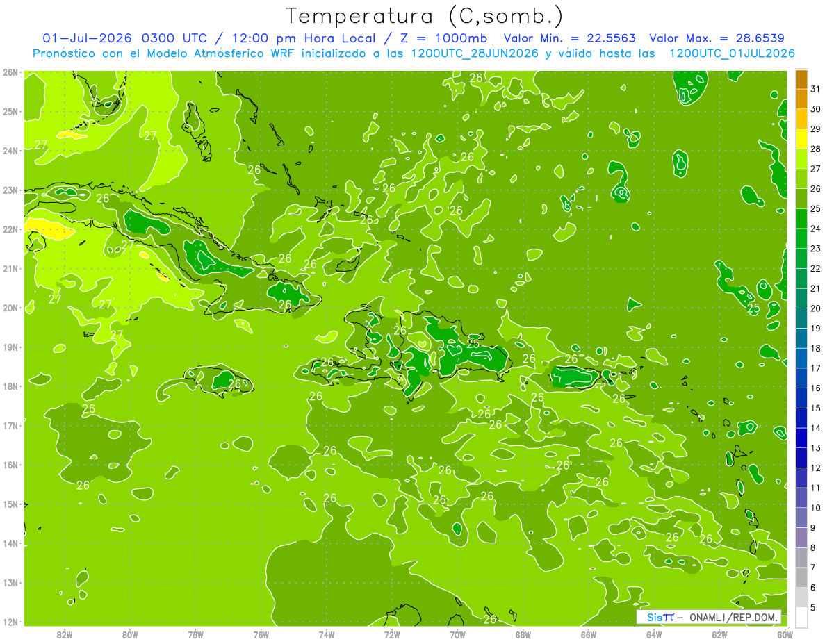Select the 'Valor Max. = 28.6539' value
Image resolution: width=834 pixels, height=644 pixels.
(717, 38)
